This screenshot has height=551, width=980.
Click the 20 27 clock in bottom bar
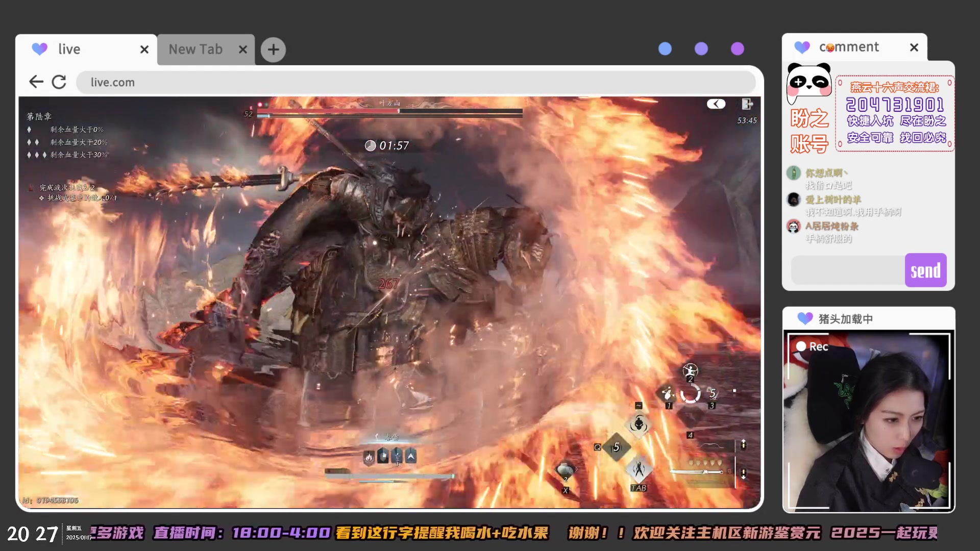click(32, 534)
